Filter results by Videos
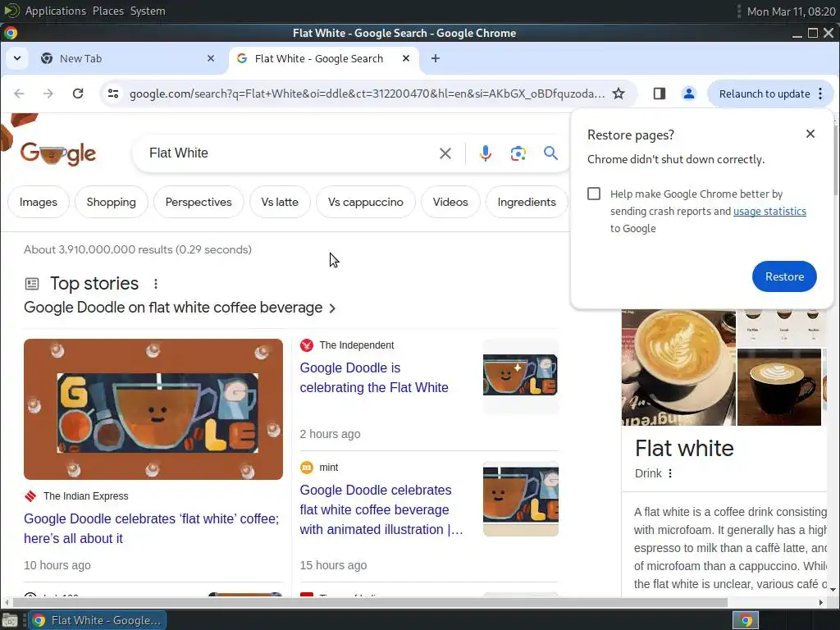 [450, 202]
